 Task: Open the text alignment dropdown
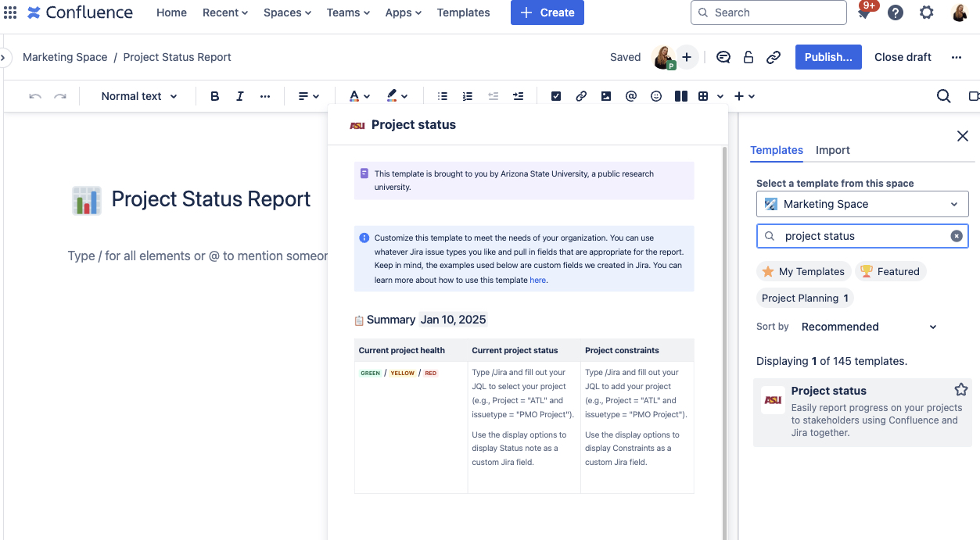click(x=309, y=96)
